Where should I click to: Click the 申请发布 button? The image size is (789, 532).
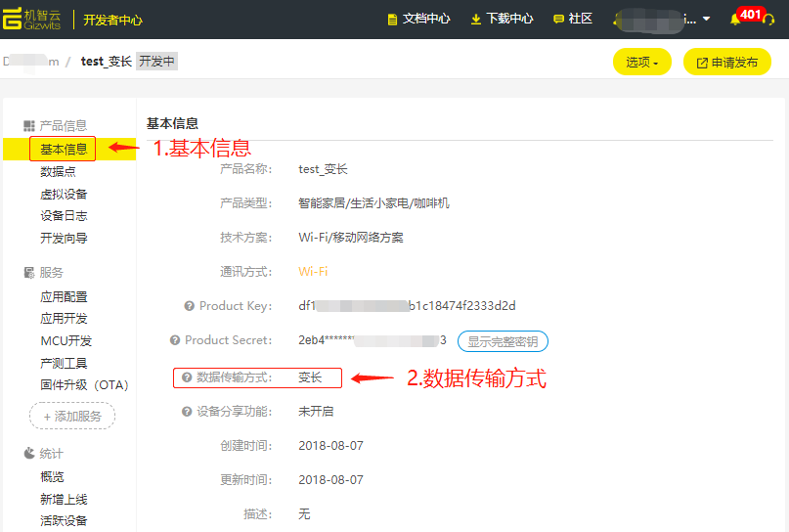pyautogui.click(x=726, y=62)
